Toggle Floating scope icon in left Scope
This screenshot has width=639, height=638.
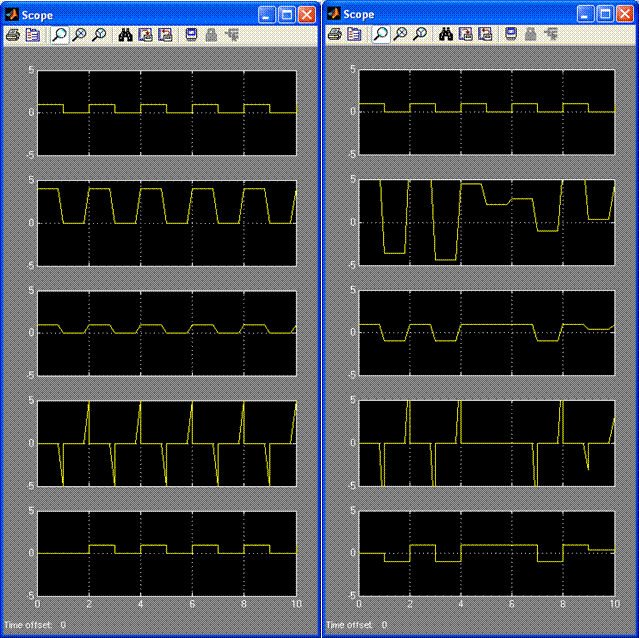coord(191,35)
